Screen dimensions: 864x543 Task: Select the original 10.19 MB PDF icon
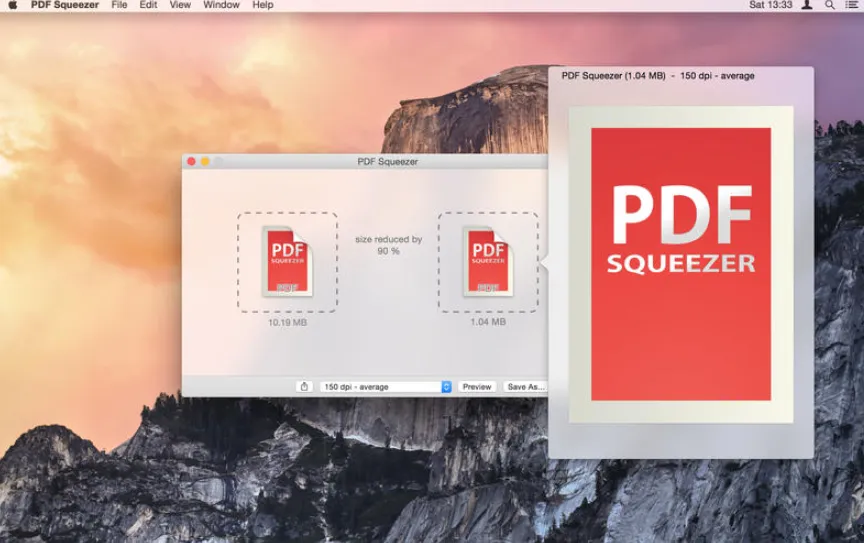288,262
